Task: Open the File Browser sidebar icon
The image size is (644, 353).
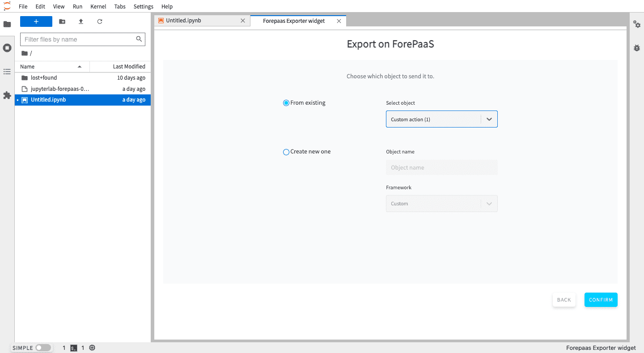Action: pos(7,24)
